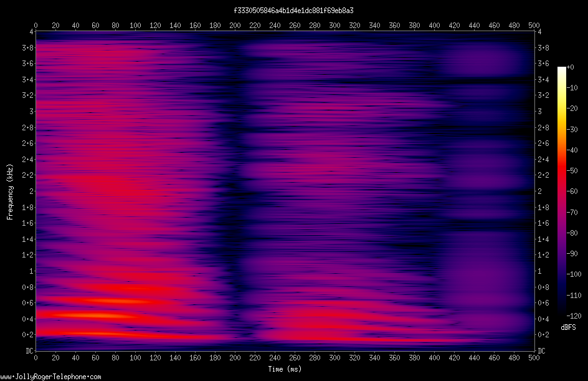Select the 'Time (ms)' axis label
The height and width of the screenshot is (381, 588).
285,369
